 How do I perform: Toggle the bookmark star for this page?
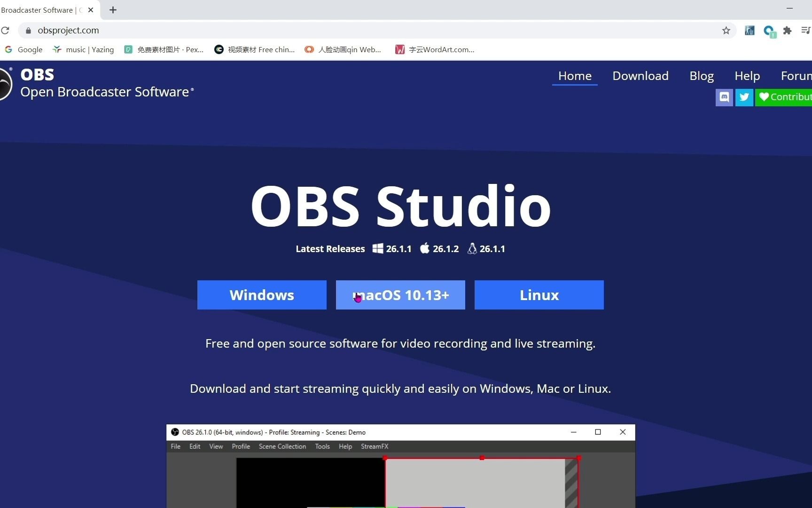pos(726,30)
